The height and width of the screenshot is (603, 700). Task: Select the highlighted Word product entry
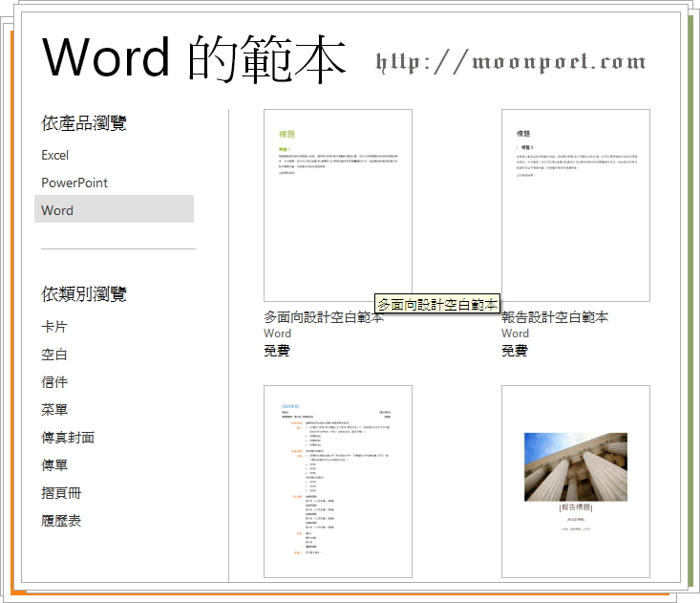point(114,209)
